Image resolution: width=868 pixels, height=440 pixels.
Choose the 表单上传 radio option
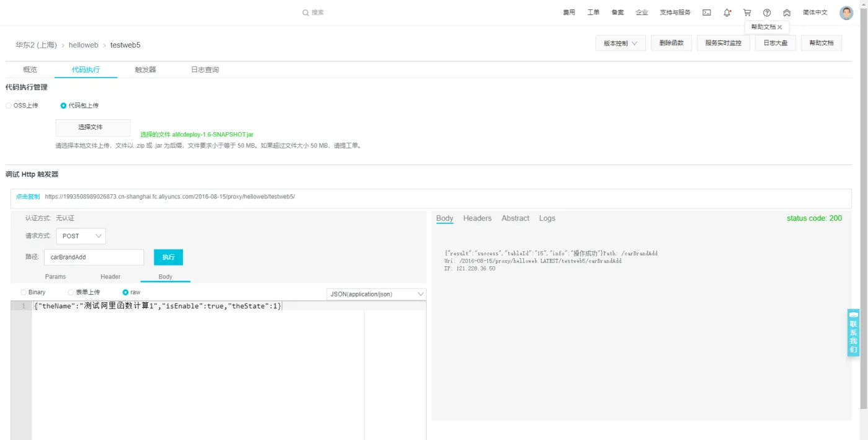click(71, 292)
